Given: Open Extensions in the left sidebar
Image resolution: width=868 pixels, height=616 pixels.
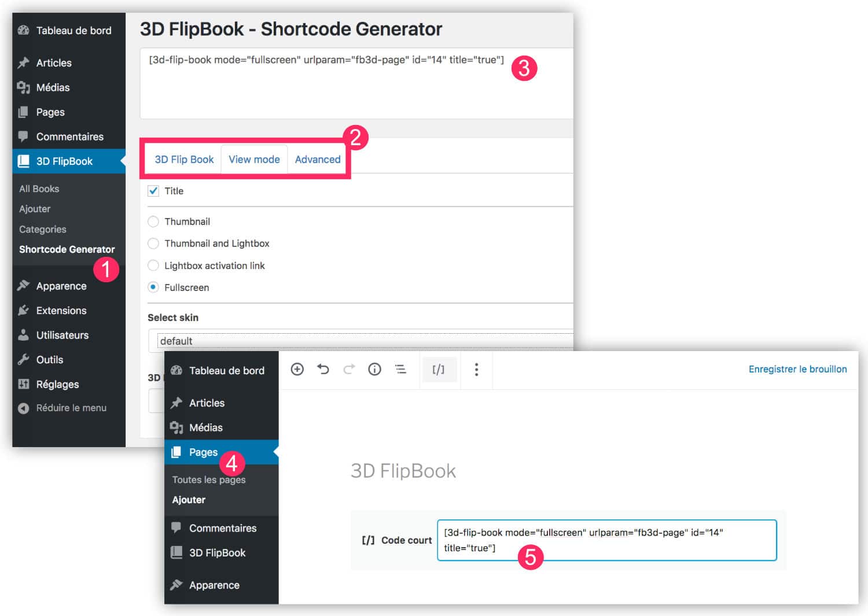Looking at the screenshot, I should (x=61, y=311).
